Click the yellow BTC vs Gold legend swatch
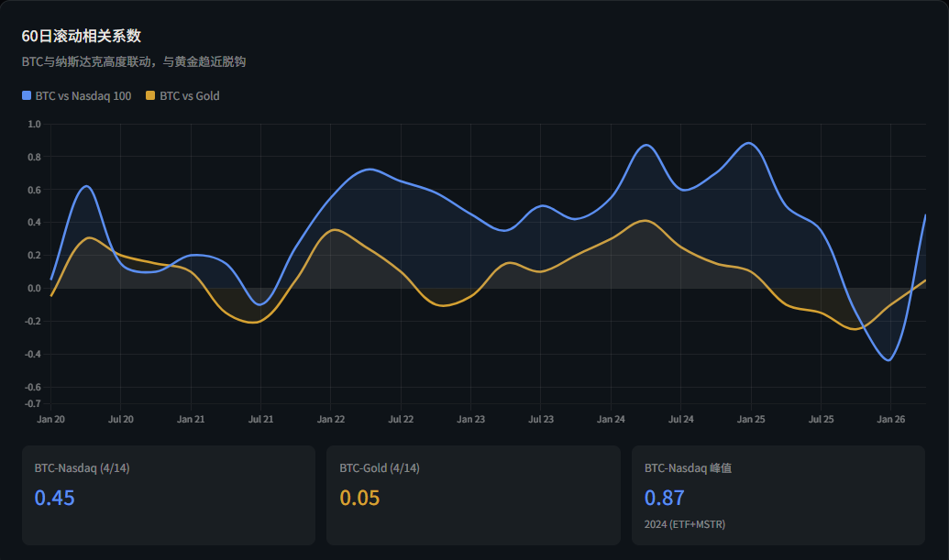Image resolution: width=949 pixels, height=560 pixels. tap(151, 95)
